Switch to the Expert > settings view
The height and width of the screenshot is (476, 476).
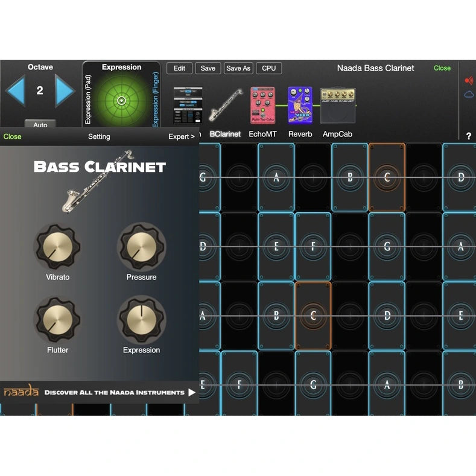coord(182,136)
